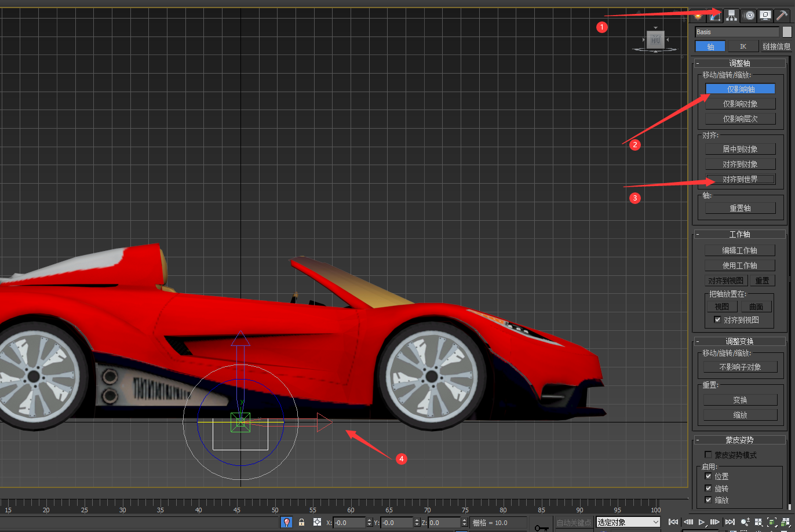Image resolution: width=795 pixels, height=532 pixels.
Task: Collapse the 工作轴 rollout header
Action: click(x=739, y=234)
